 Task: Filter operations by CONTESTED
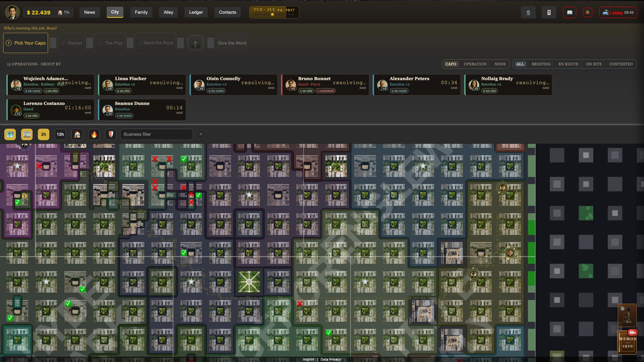click(x=621, y=64)
